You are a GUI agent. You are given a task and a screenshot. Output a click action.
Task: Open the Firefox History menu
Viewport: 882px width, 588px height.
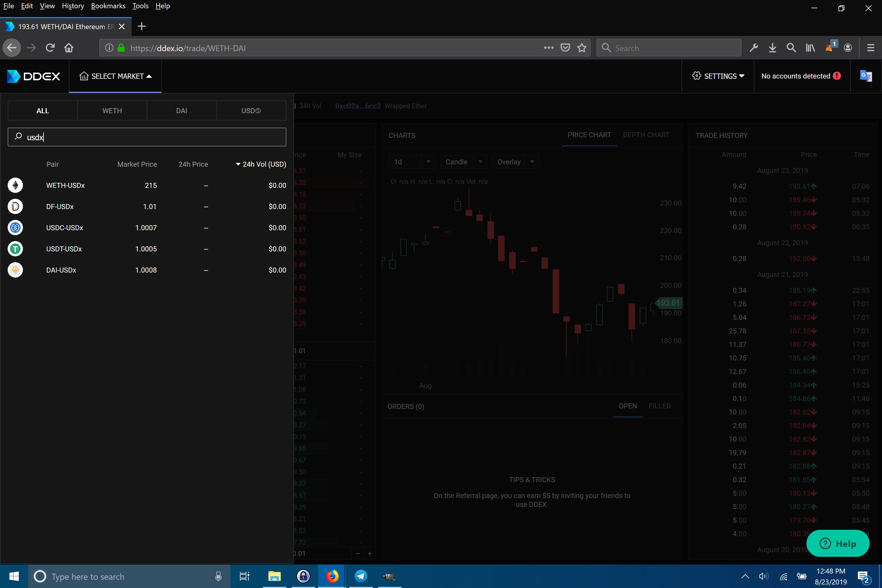coord(73,6)
